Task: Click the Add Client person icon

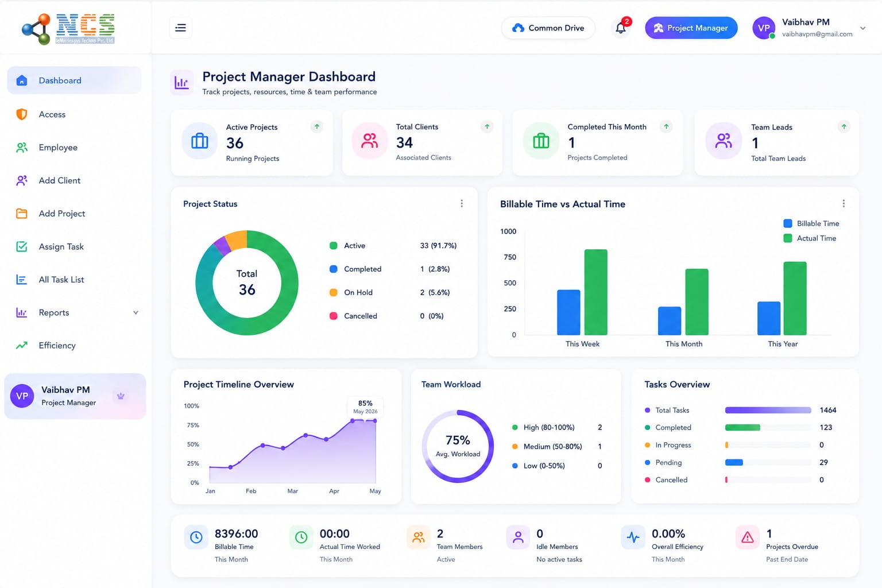Action: point(22,180)
